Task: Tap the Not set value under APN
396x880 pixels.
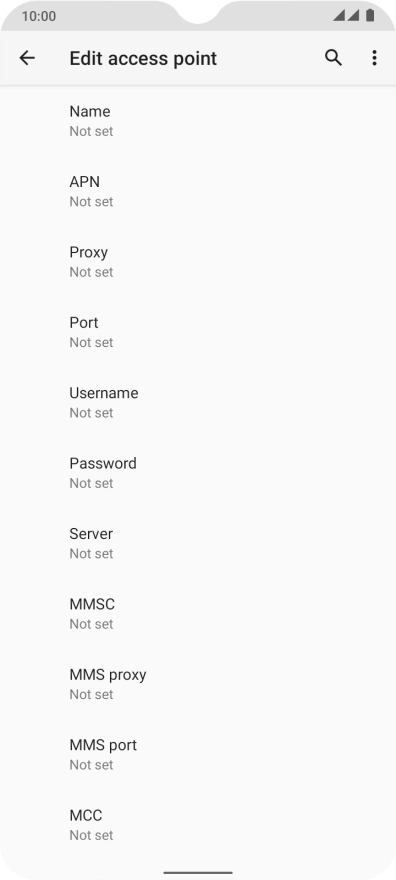Action: 91,201
